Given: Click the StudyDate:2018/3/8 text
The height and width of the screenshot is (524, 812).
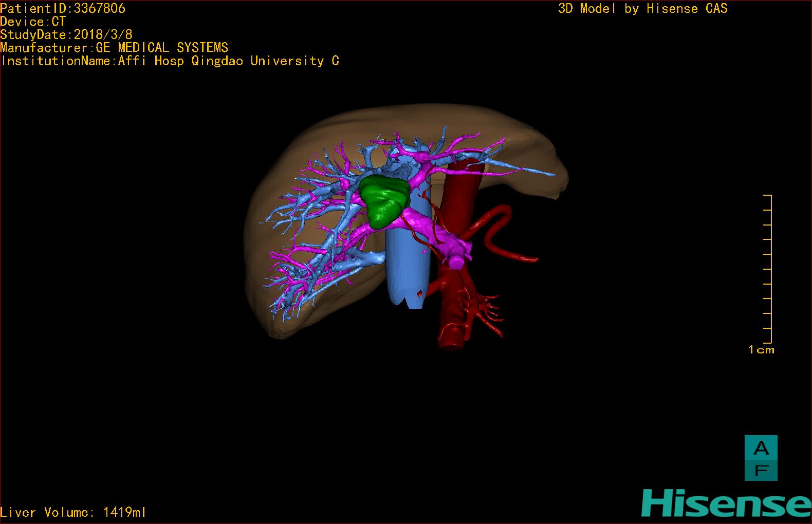Looking at the screenshot, I should pyautogui.click(x=66, y=34).
